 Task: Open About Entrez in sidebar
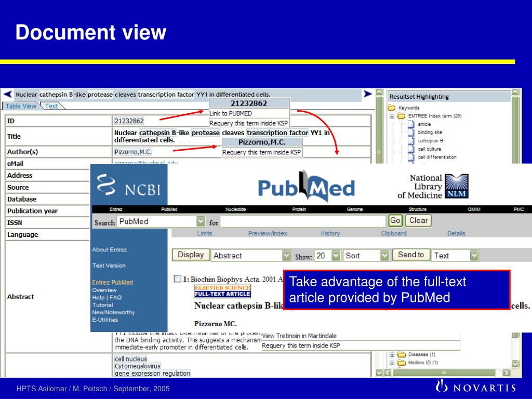click(x=109, y=249)
